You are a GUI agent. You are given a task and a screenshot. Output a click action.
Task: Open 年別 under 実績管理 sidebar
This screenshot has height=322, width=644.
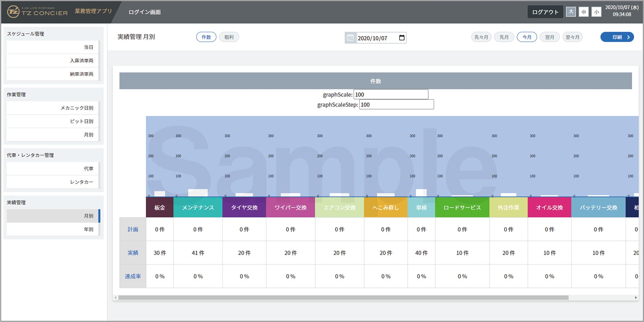tap(53, 229)
